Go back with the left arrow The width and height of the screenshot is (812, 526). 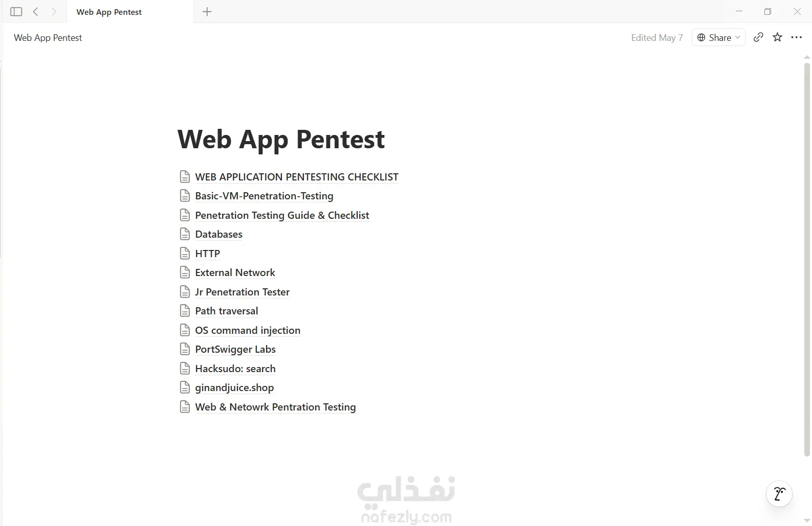point(35,12)
